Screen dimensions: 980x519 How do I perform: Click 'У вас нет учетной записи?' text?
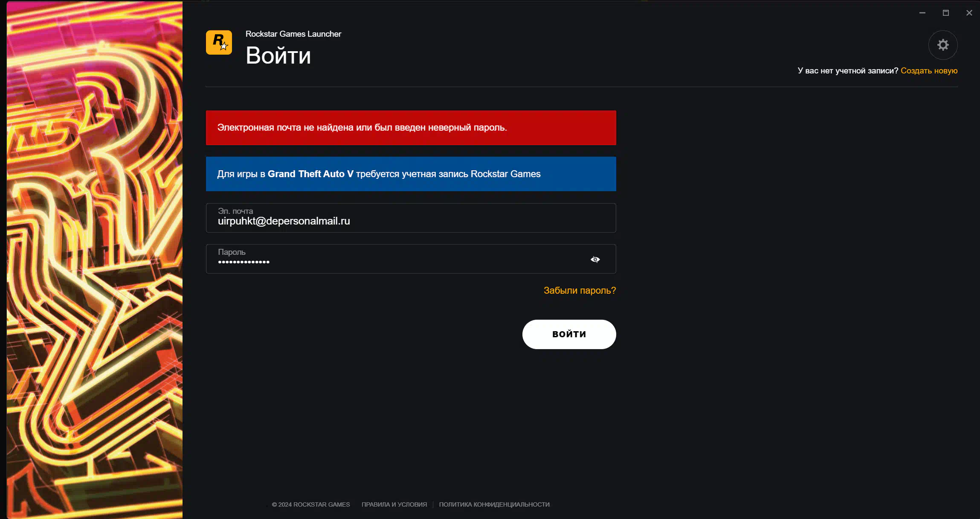[847, 71]
